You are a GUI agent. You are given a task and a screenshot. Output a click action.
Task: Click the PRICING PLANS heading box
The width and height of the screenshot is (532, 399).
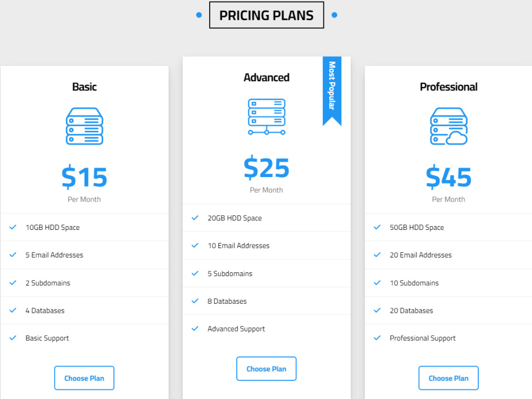pyautogui.click(x=267, y=15)
